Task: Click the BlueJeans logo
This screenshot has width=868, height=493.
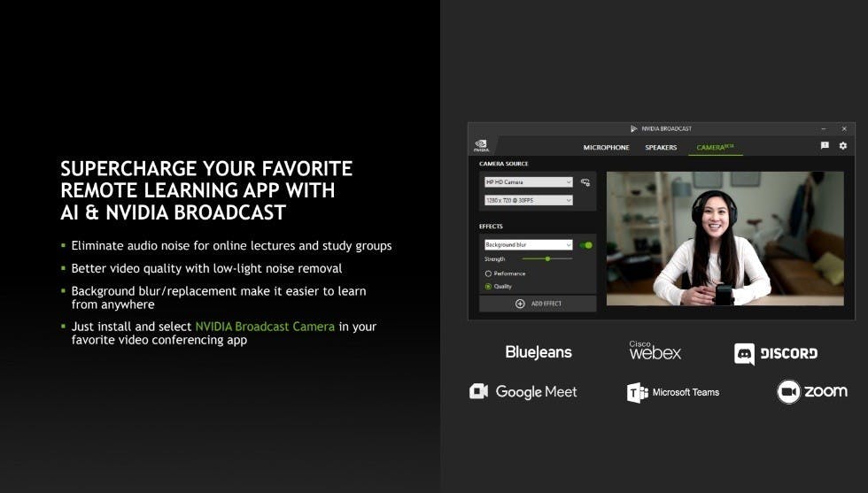Action: [x=539, y=352]
